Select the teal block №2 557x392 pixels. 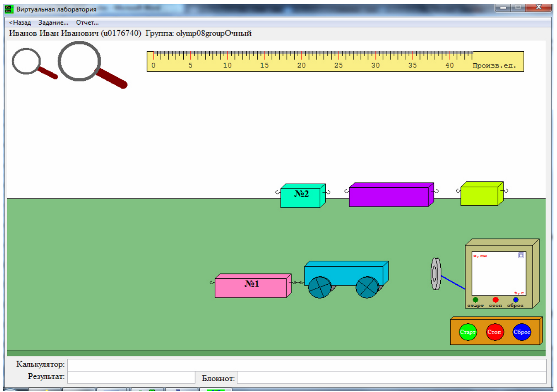pyautogui.click(x=303, y=195)
